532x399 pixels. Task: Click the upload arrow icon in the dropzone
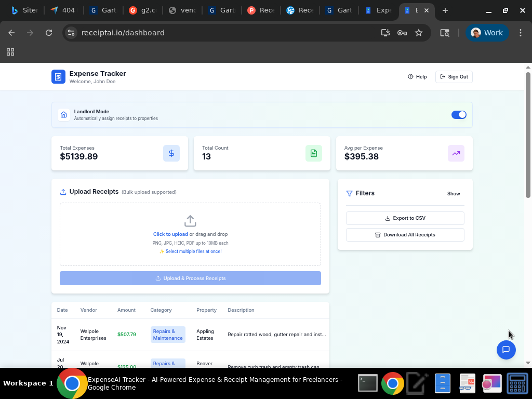(190, 220)
